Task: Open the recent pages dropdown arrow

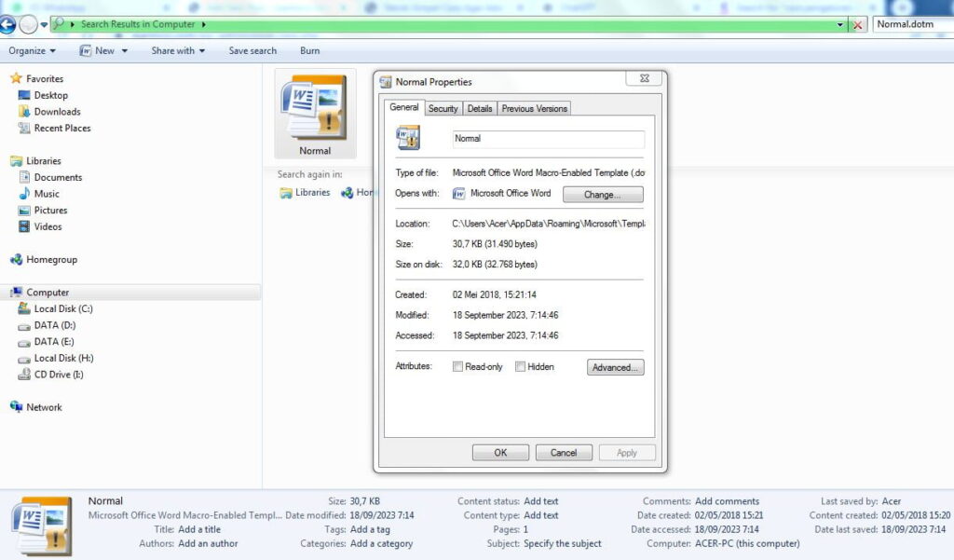Action: pyautogui.click(x=44, y=25)
